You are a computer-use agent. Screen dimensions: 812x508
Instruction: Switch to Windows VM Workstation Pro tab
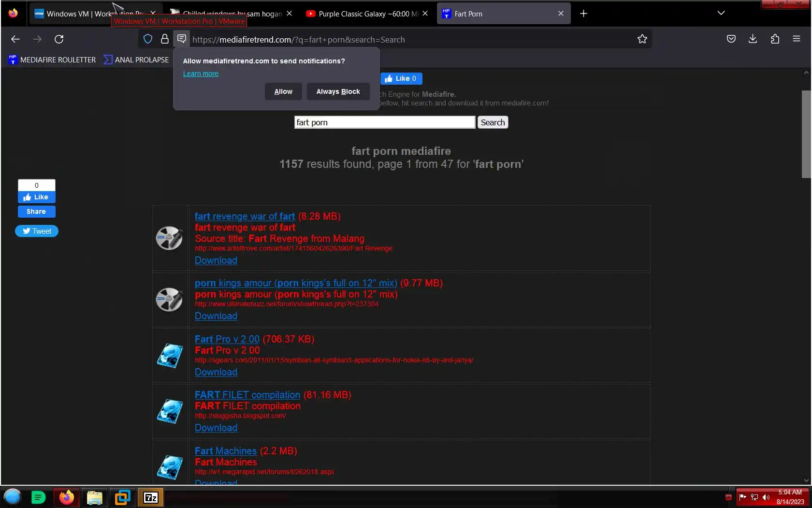click(95, 14)
